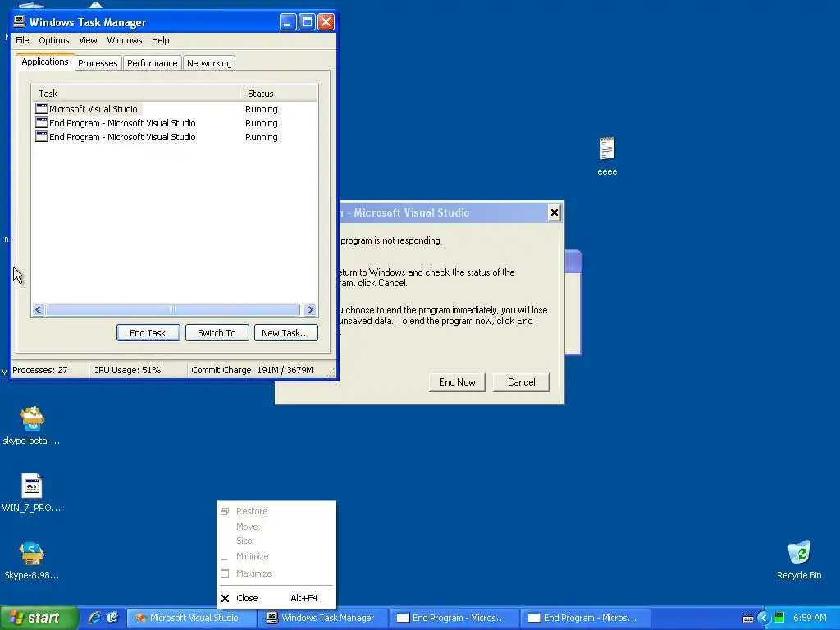The width and height of the screenshot is (840, 630).
Task: Click the CPU Usage: 51% status entry
Action: (138, 370)
